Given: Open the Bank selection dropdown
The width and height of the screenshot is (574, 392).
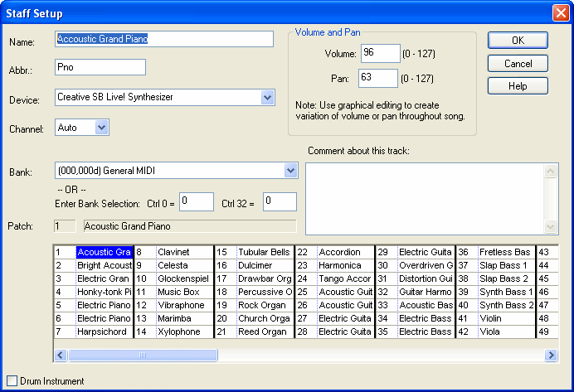Looking at the screenshot, I should (290, 171).
